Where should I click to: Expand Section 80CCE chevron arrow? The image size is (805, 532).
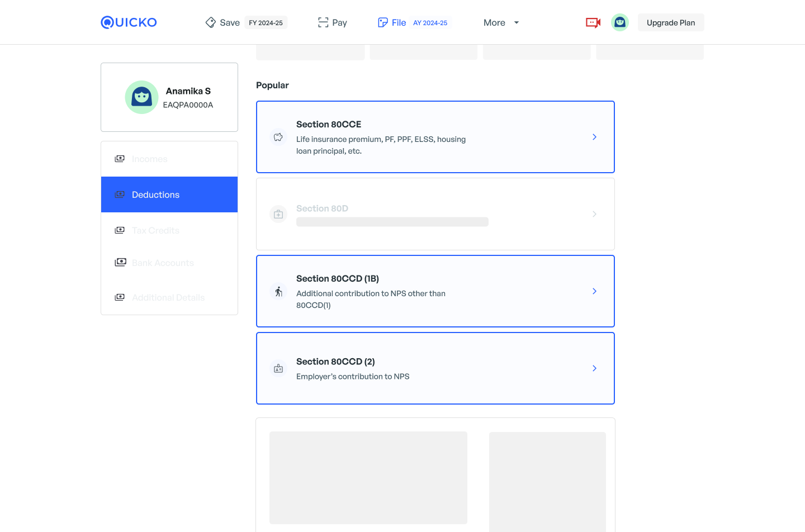(594, 137)
